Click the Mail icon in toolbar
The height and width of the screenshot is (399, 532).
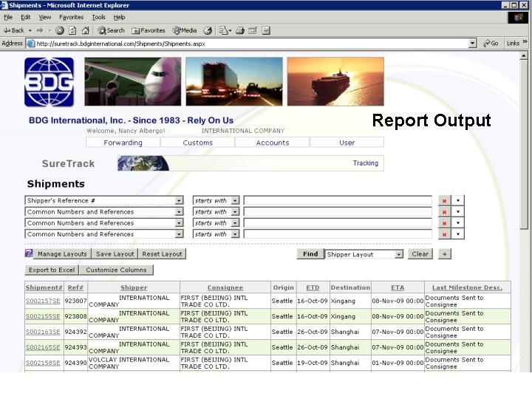pyautogui.click(x=224, y=30)
